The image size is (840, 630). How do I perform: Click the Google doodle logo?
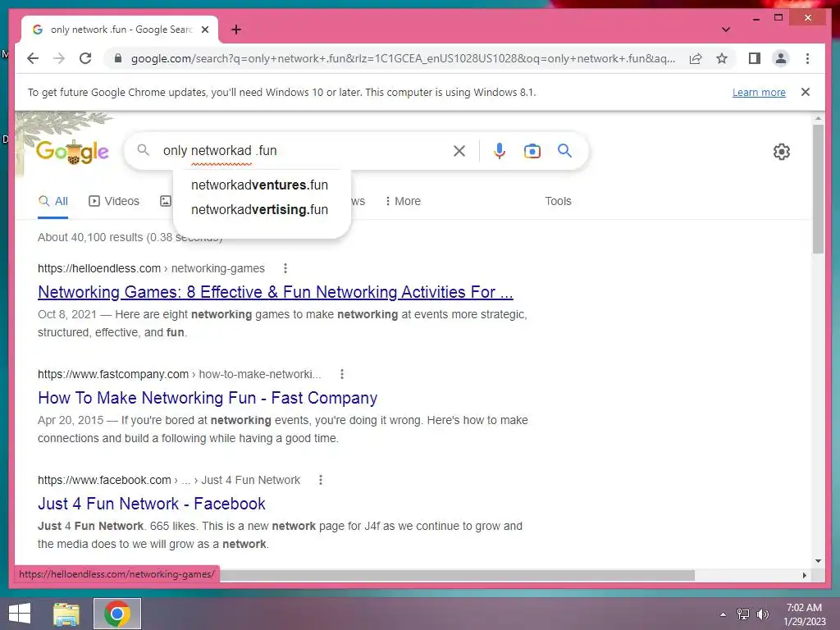click(72, 152)
